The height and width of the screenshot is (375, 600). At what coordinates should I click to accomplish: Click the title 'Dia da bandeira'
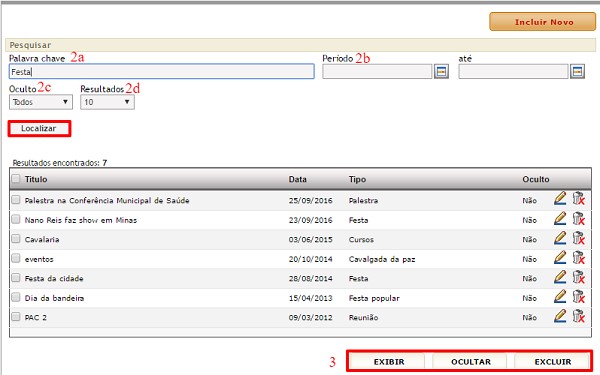tap(54, 298)
